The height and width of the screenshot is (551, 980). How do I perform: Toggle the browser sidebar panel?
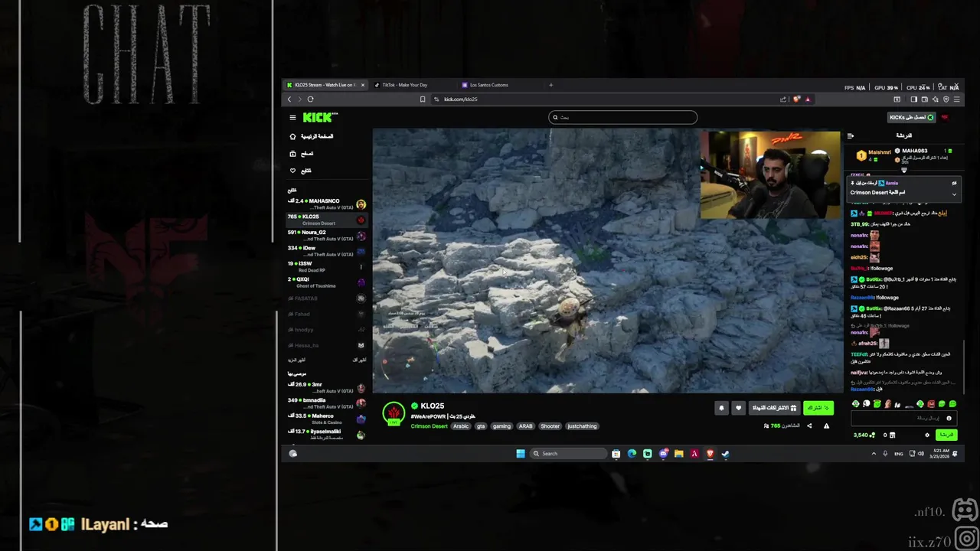tap(913, 99)
